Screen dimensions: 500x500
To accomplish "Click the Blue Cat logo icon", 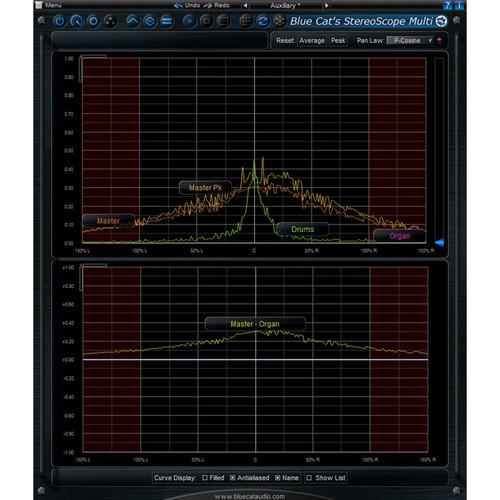I will pyautogui.click(x=441, y=21).
